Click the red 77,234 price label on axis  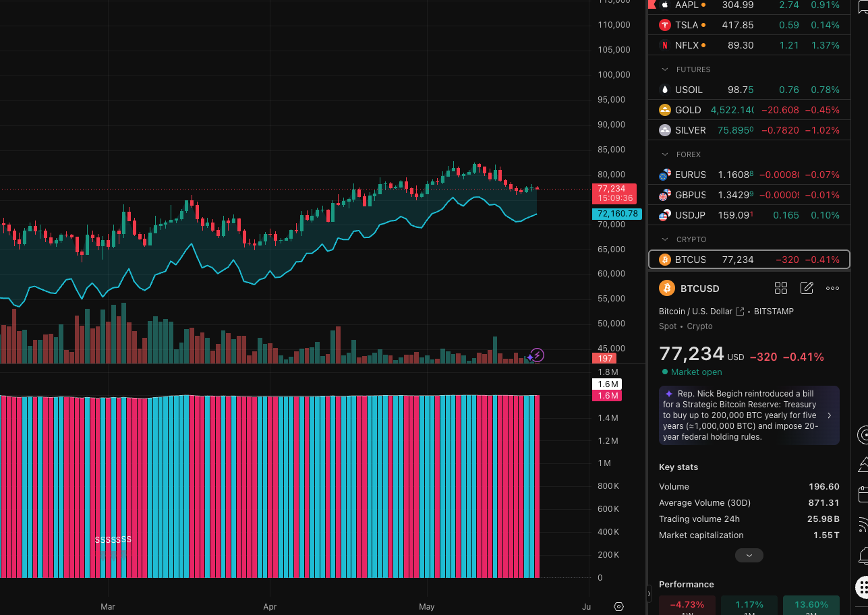point(614,194)
